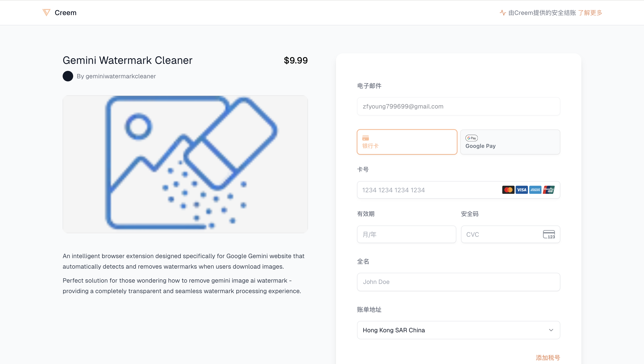Click the Google Pay logo badge

(472, 138)
